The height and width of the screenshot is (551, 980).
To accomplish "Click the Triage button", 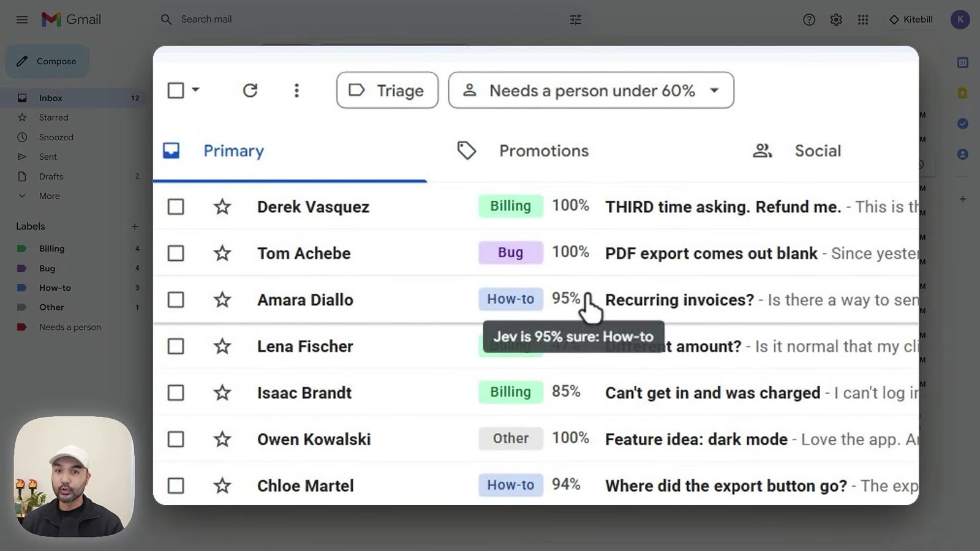I will click(387, 91).
